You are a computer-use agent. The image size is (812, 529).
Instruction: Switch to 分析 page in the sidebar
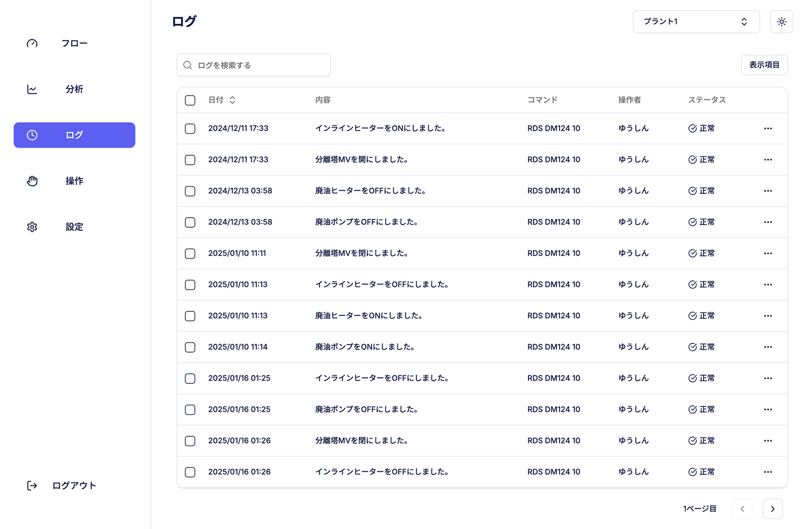pos(74,89)
